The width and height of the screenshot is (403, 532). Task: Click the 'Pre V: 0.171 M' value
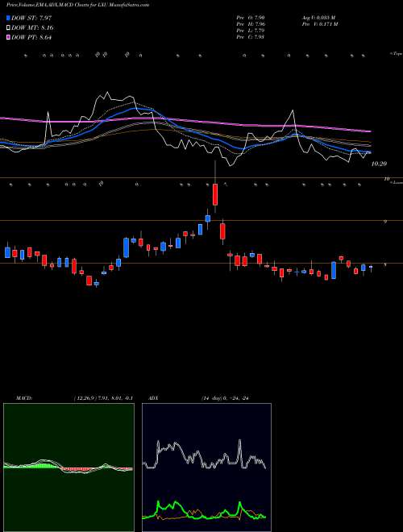(x=321, y=24)
